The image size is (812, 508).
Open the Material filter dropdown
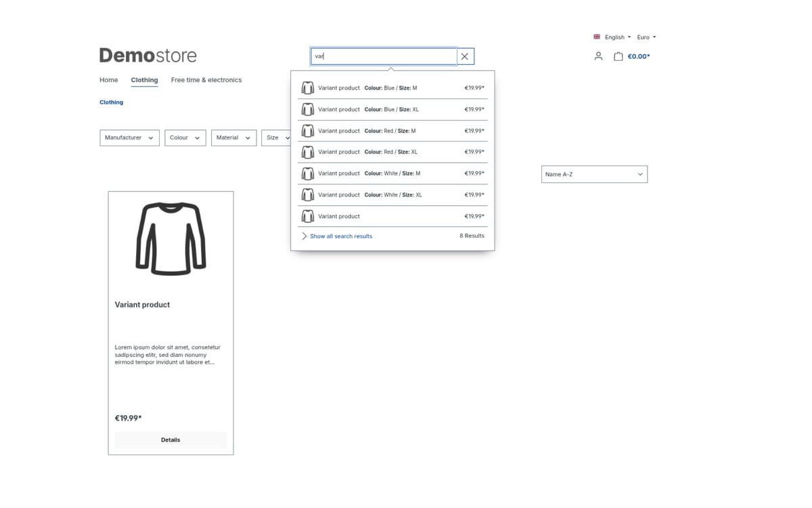pyautogui.click(x=233, y=137)
